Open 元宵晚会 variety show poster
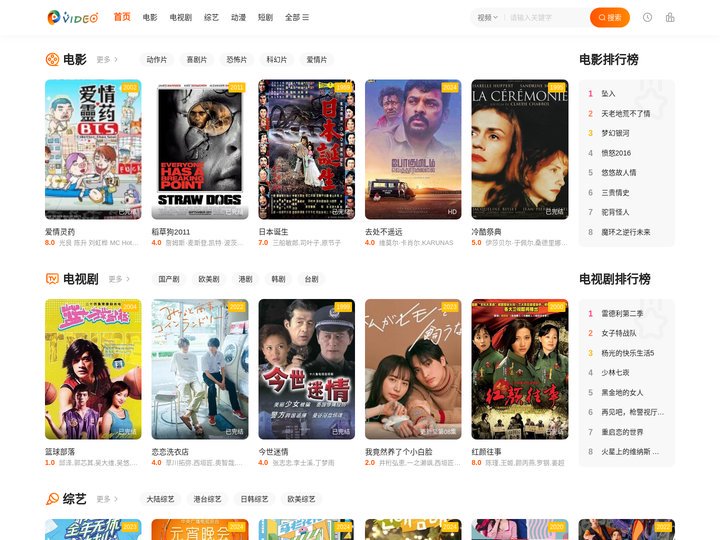720x540 pixels. pos(200,529)
